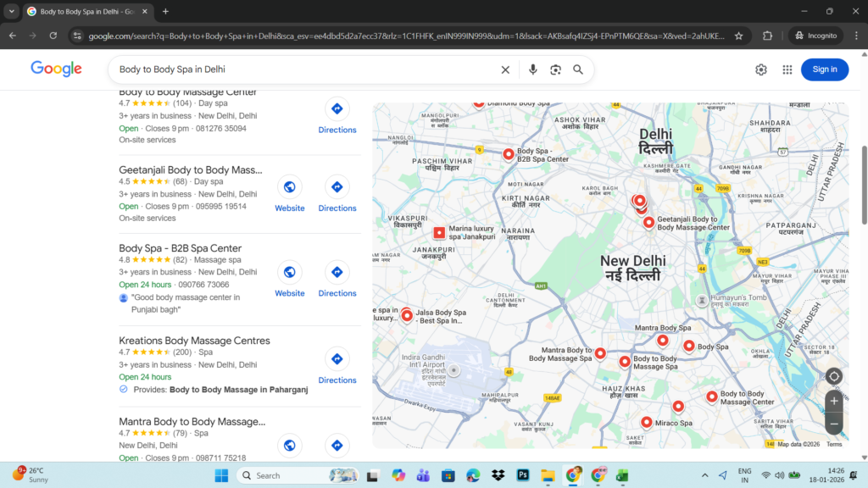Open the tab search dropdown arrow
The height and width of the screenshot is (488, 868).
[12, 11]
